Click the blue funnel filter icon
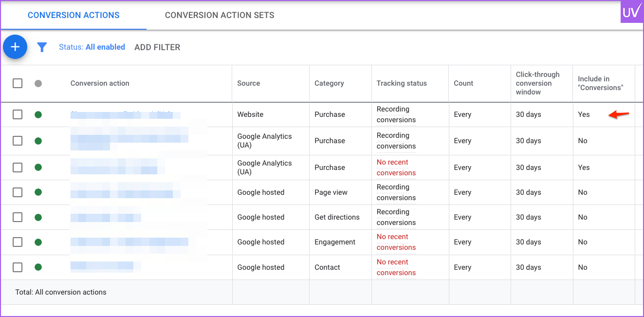Screen dimensions: 644x317 coord(42,47)
